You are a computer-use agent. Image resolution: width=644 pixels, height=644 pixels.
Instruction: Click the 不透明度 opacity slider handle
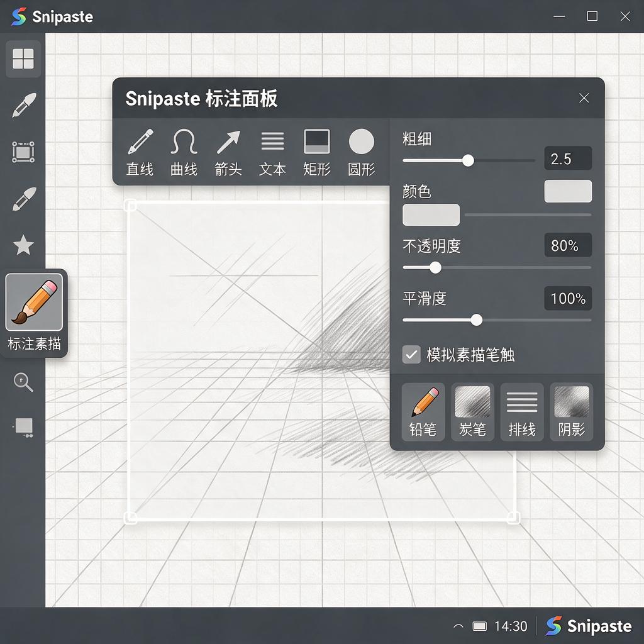click(x=435, y=268)
